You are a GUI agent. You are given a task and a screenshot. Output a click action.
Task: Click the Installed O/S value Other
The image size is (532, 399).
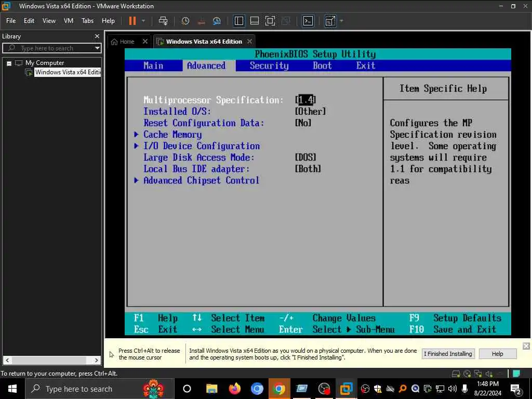coord(310,111)
